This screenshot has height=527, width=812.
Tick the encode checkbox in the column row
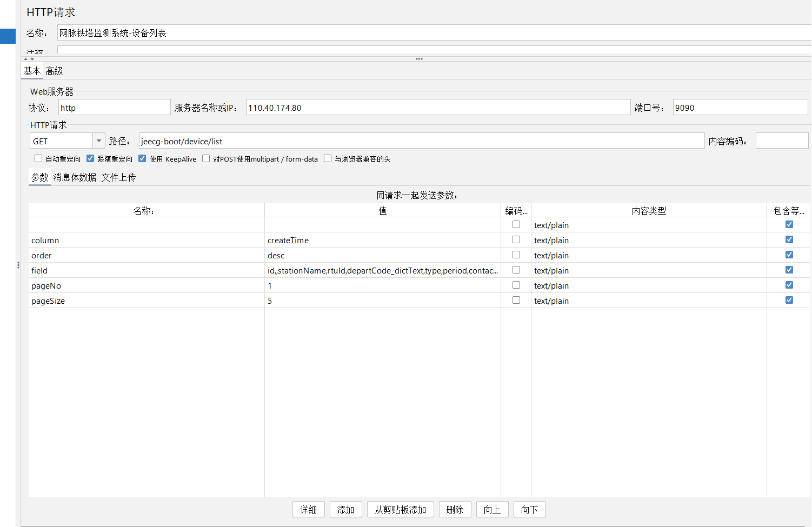coord(516,239)
